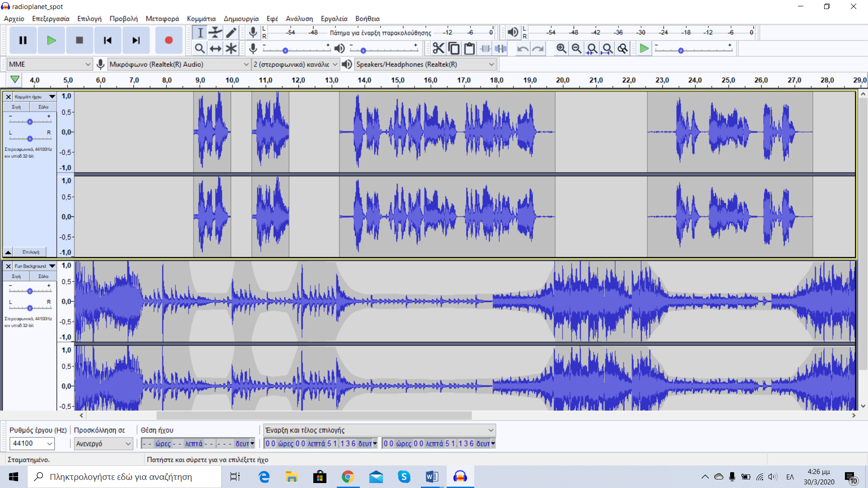The image size is (868, 488).
Task: Open project rate 44100 dropdown
Action: click(32, 444)
